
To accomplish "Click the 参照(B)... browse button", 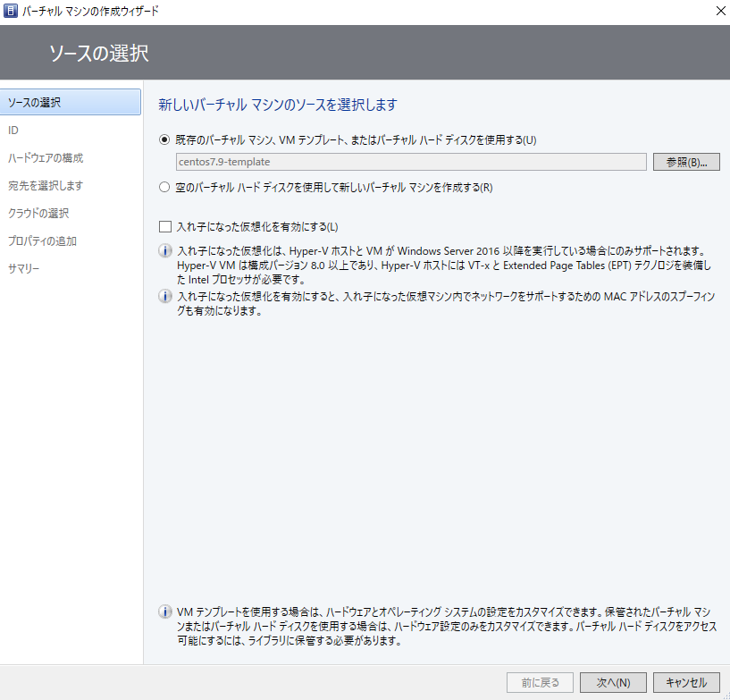I will click(686, 162).
